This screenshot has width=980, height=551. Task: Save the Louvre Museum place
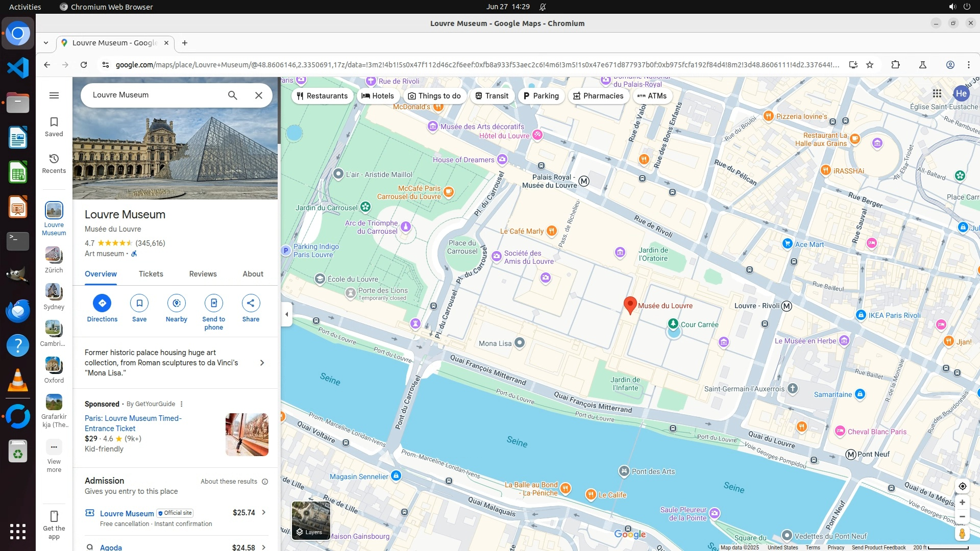[x=139, y=303]
